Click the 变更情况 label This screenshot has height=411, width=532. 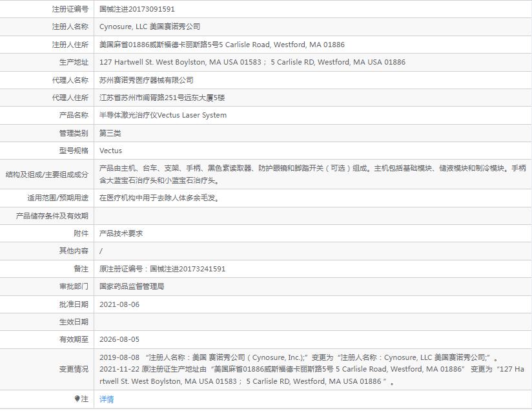click(x=74, y=369)
